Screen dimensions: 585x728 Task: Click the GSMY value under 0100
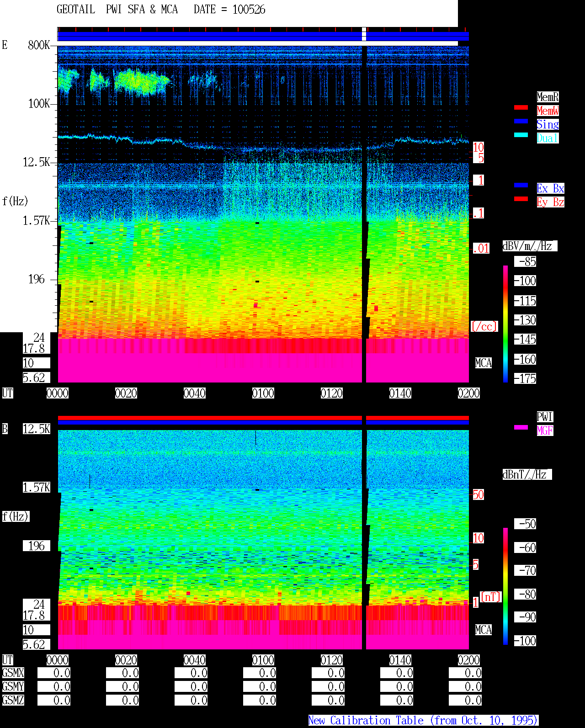[x=260, y=686]
